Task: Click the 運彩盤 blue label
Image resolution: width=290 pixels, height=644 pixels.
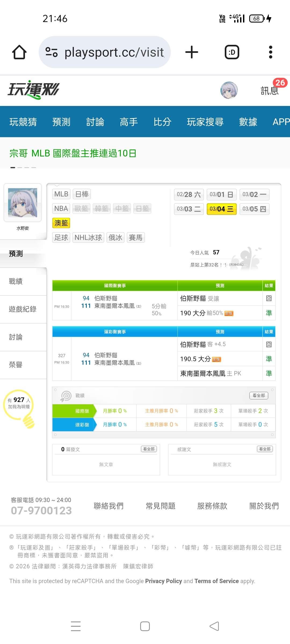Action: [x=74, y=425]
